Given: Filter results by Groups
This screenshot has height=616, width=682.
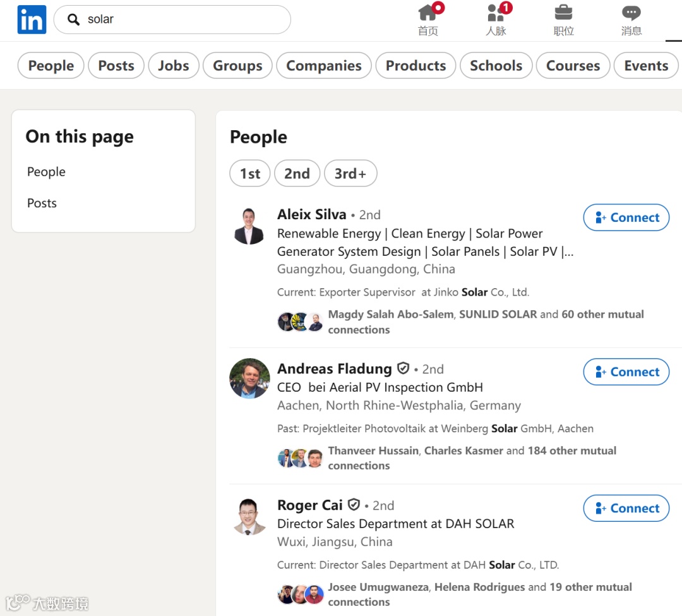Looking at the screenshot, I should pos(237,66).
